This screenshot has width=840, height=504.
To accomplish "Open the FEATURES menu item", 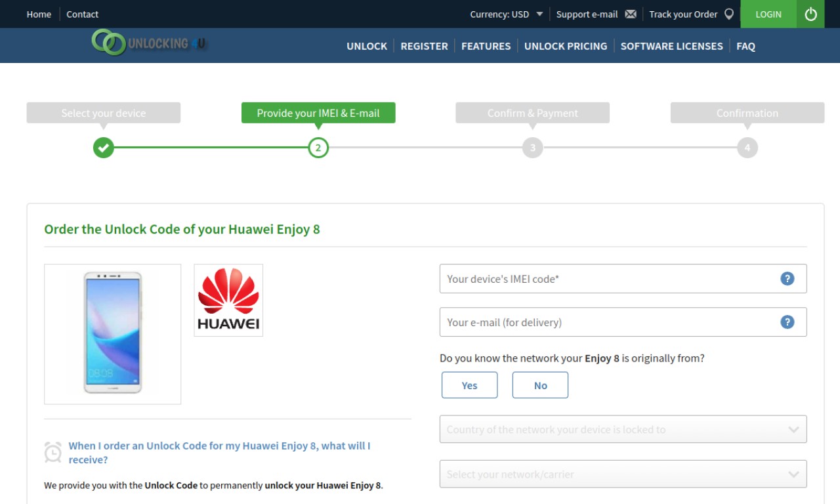I will tap(486, 46).
